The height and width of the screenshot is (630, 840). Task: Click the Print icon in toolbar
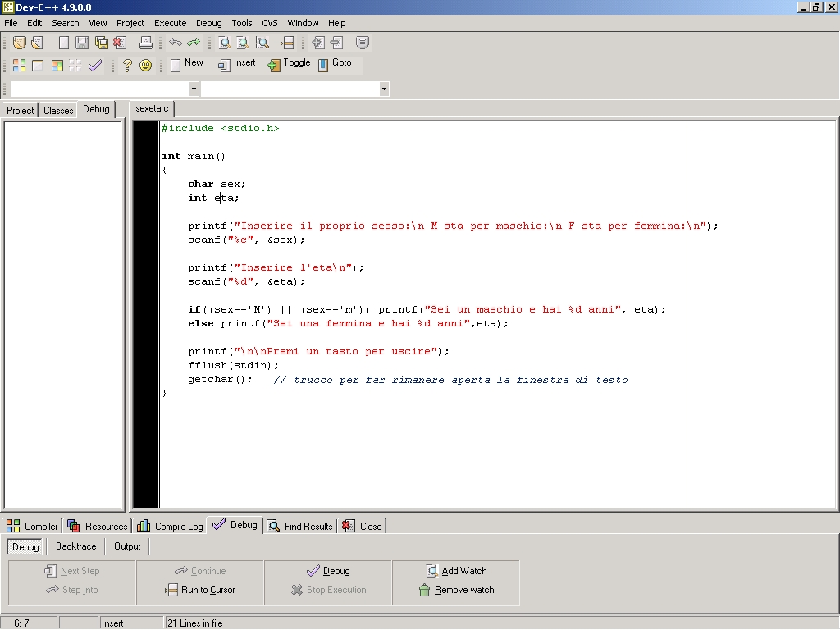coord(145,43)
